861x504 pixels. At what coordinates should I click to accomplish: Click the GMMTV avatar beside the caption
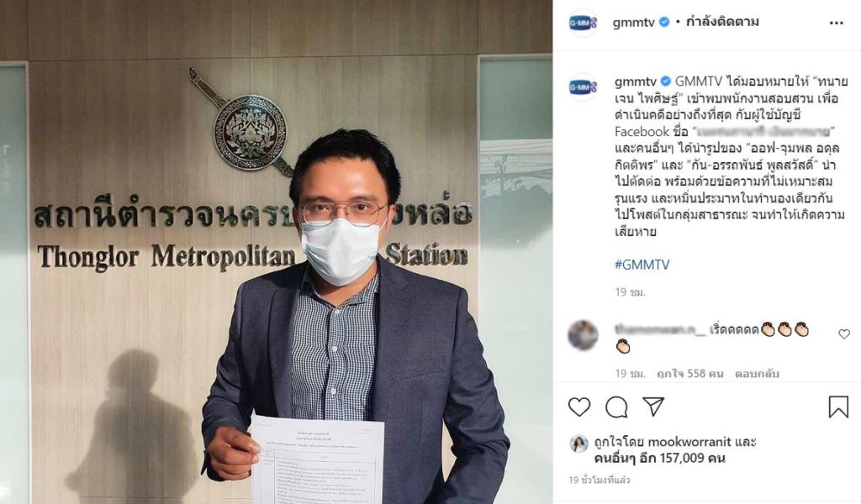tap(582, 87)
